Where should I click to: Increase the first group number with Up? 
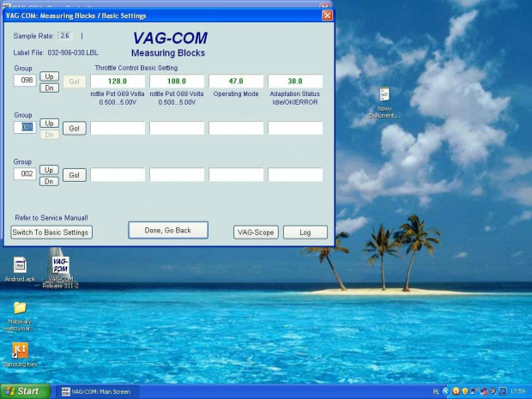pyautogui.click(x=49, y=76)
